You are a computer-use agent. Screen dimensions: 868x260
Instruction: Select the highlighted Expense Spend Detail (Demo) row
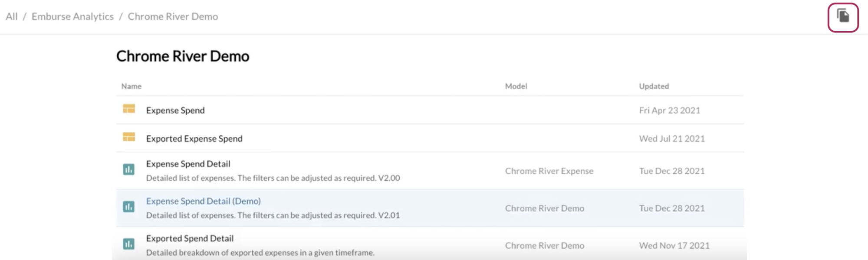[x=203, y=201]
